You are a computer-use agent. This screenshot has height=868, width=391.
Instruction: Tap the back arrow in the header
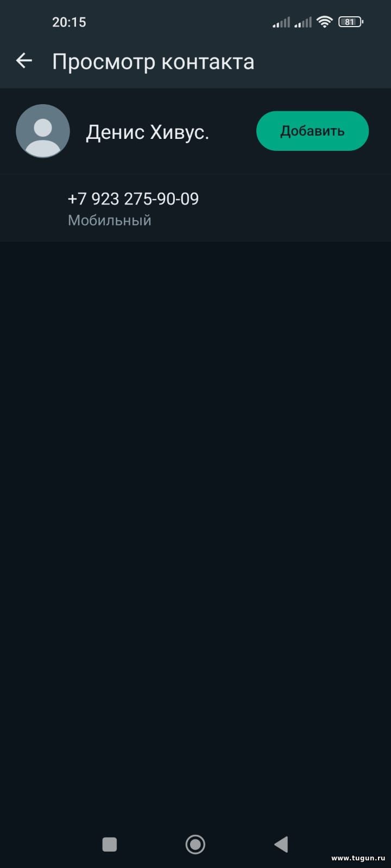[x=24, y=61]
